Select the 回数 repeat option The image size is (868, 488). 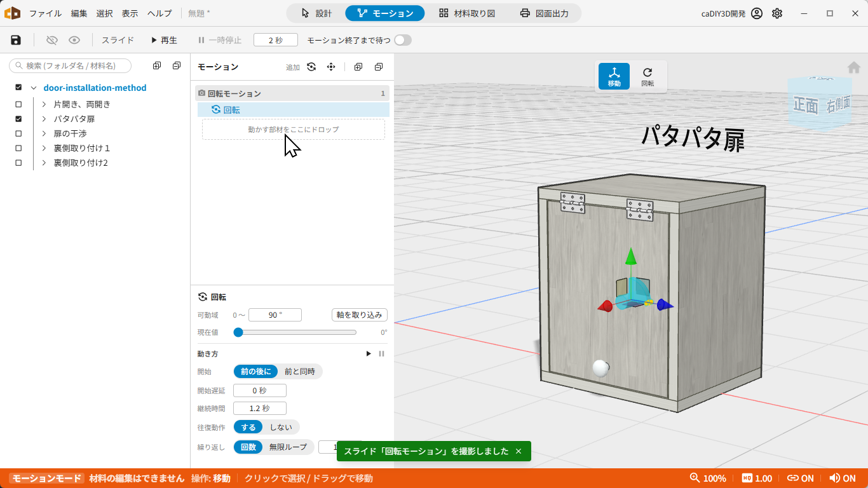point(248,447)
